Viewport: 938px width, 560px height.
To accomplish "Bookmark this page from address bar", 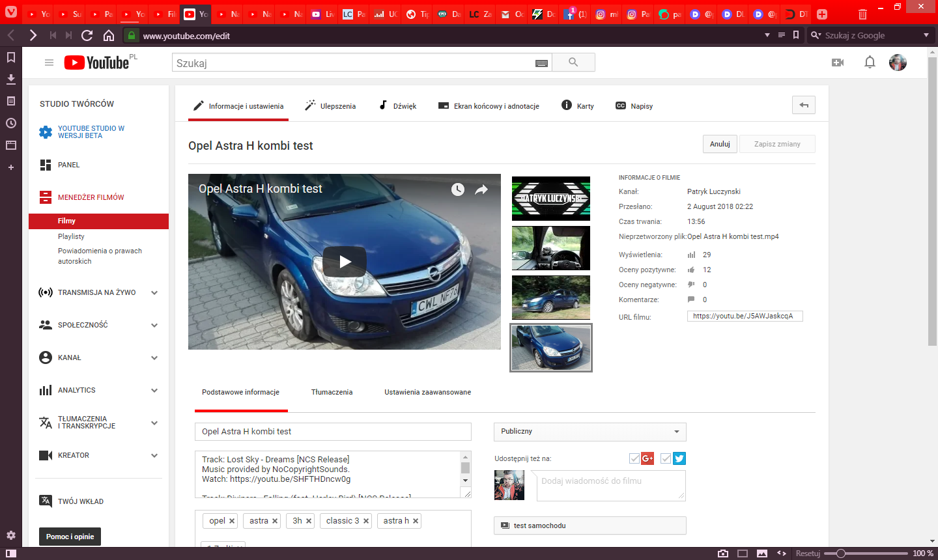I will coord(796,35).
